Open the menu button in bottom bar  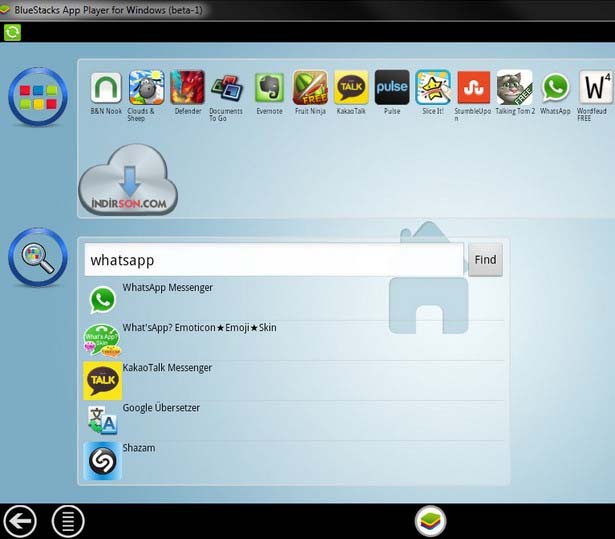coord(68,521)
